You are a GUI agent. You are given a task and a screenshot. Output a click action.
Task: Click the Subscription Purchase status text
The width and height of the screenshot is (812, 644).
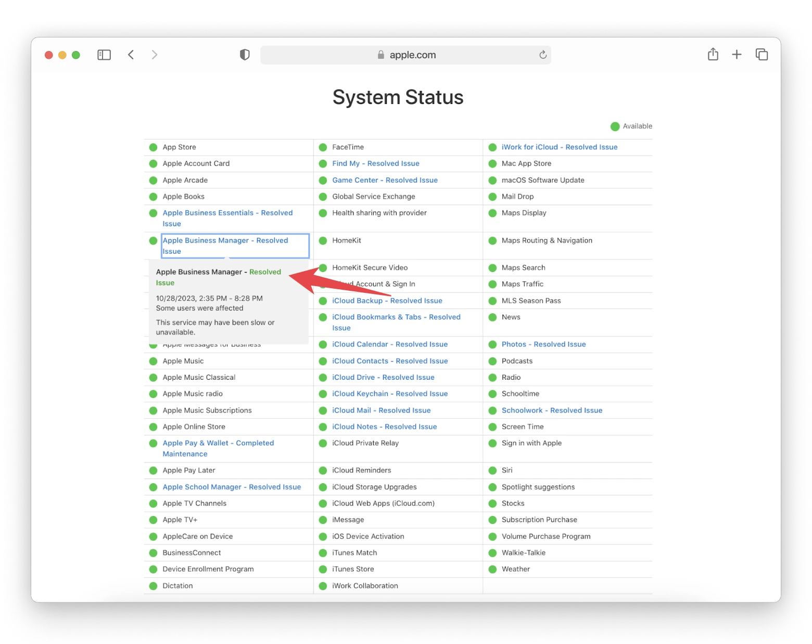[x=539, y=520]
